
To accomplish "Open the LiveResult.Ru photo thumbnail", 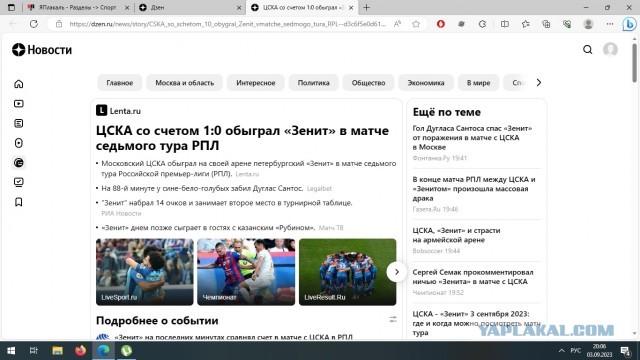I will pyautogui.click(x=347, y=272).
